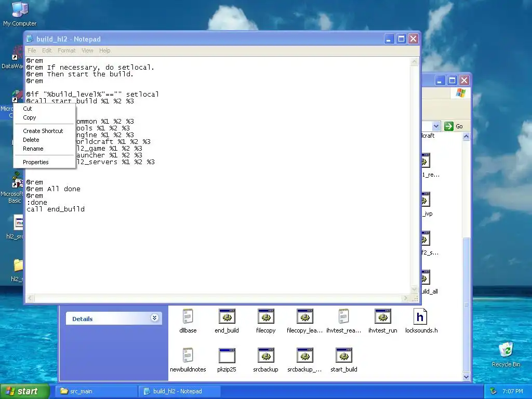Minimize the Explorer window behind Notepad
This screenshot has height=399, width=532.
click(440, 81)
